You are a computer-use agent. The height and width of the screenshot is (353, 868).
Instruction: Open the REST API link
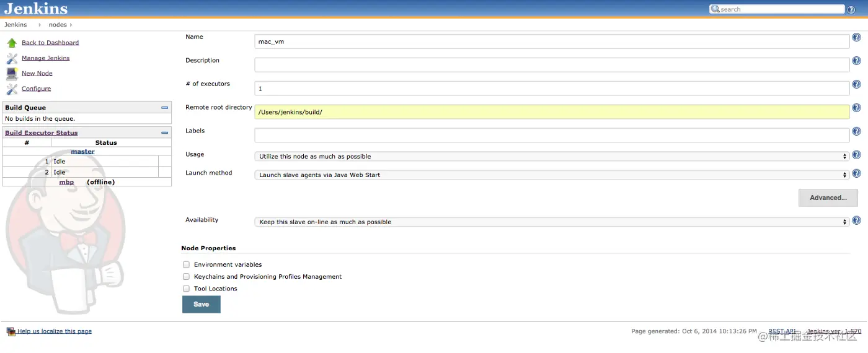pyautogui.click(x=782, y=331)
